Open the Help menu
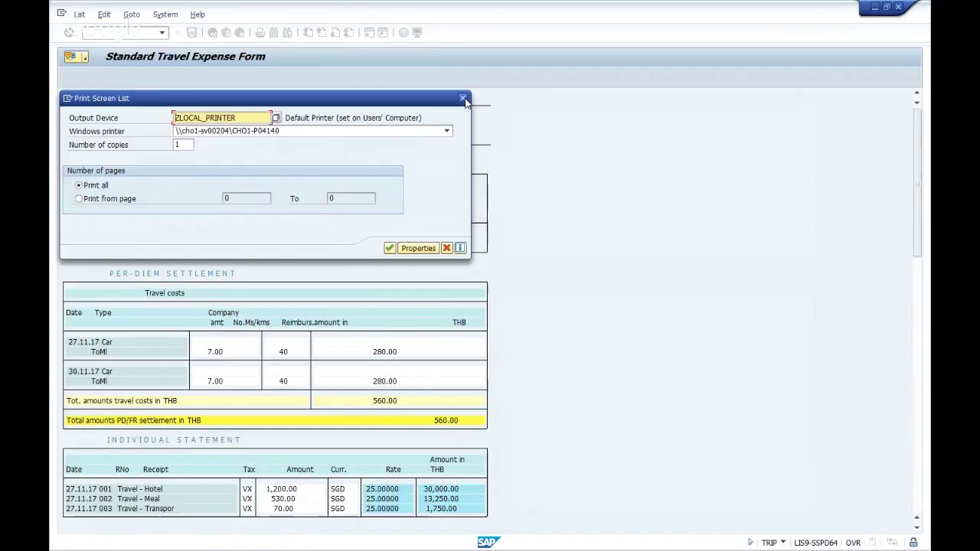Screen dimensions: 980x551 point(198,14)
